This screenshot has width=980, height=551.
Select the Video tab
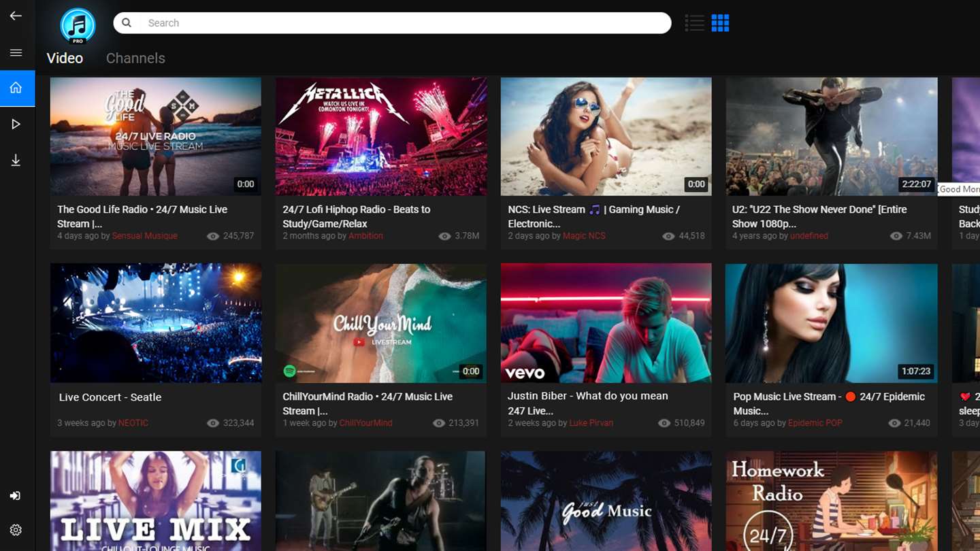point(65,58)
